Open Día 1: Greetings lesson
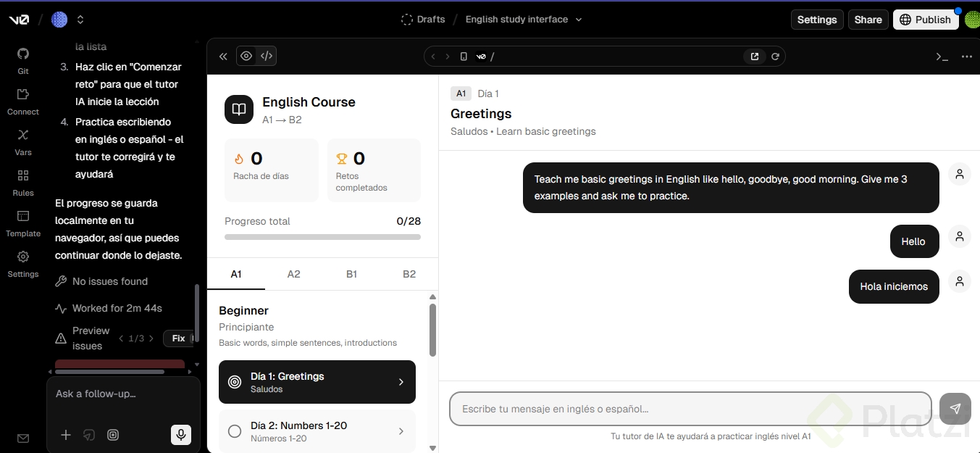The image size is (980, 453). pyautogui.click(x=317, y=382)
